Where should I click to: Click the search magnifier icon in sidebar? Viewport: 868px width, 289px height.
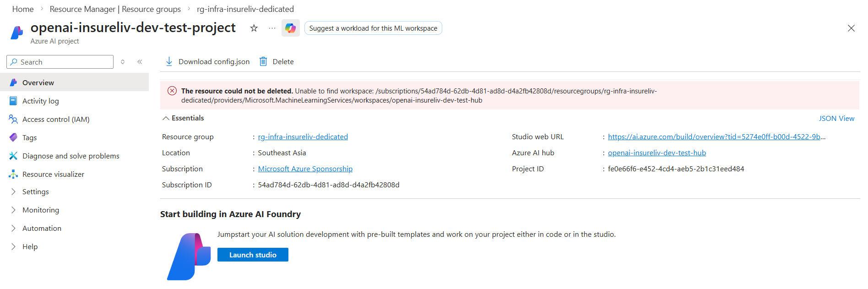14,62
